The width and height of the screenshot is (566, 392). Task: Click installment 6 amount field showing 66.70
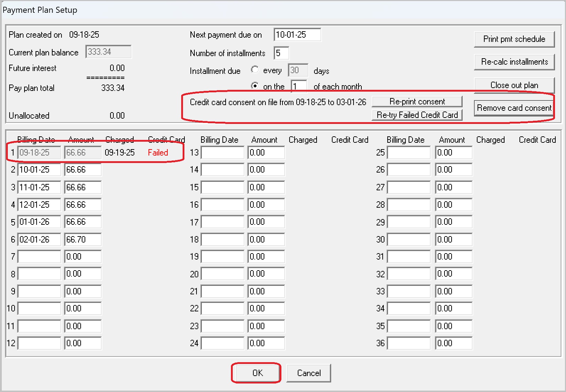point(82,240)
